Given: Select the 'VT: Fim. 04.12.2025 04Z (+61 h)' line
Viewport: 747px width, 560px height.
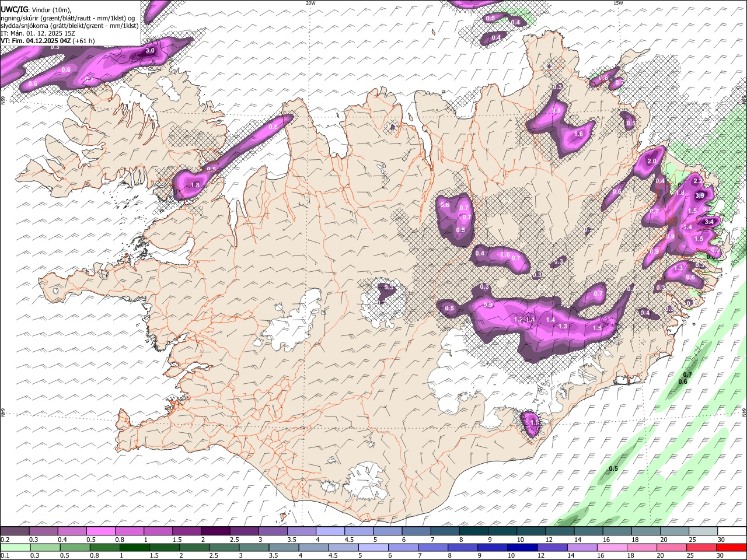Looking at the screenshot, I should click(48, 41).
